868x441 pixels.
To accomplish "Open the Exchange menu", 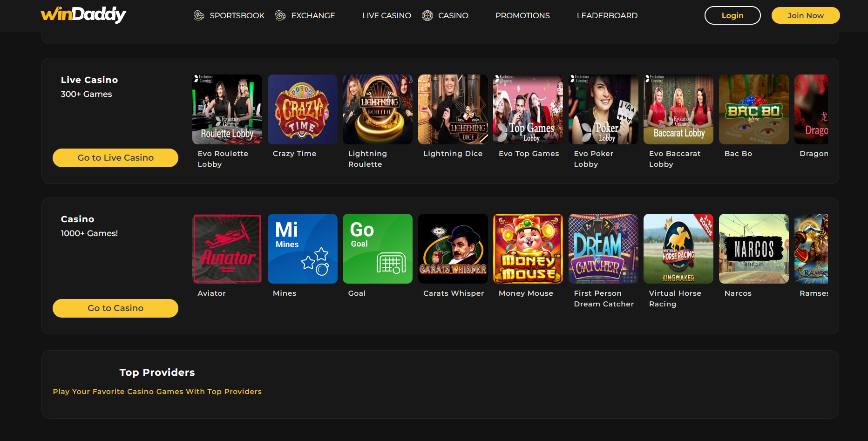I will pos(313,15).
